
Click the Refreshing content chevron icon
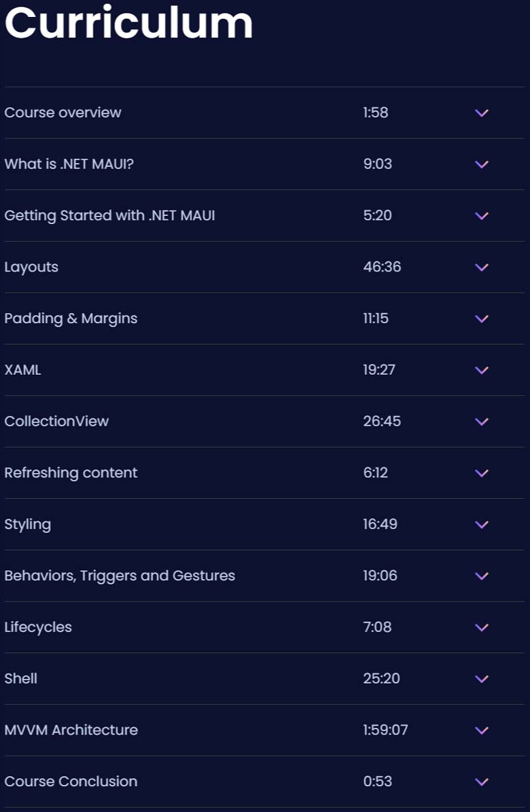(x=482, y=473)
